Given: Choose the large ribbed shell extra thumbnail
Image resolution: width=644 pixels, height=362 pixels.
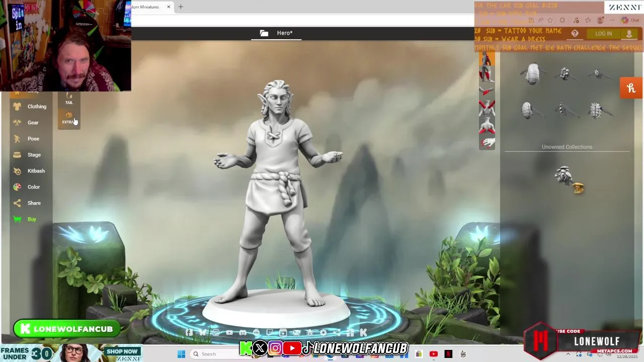Looking at the screenshot, I should click(x=533, y=74).
